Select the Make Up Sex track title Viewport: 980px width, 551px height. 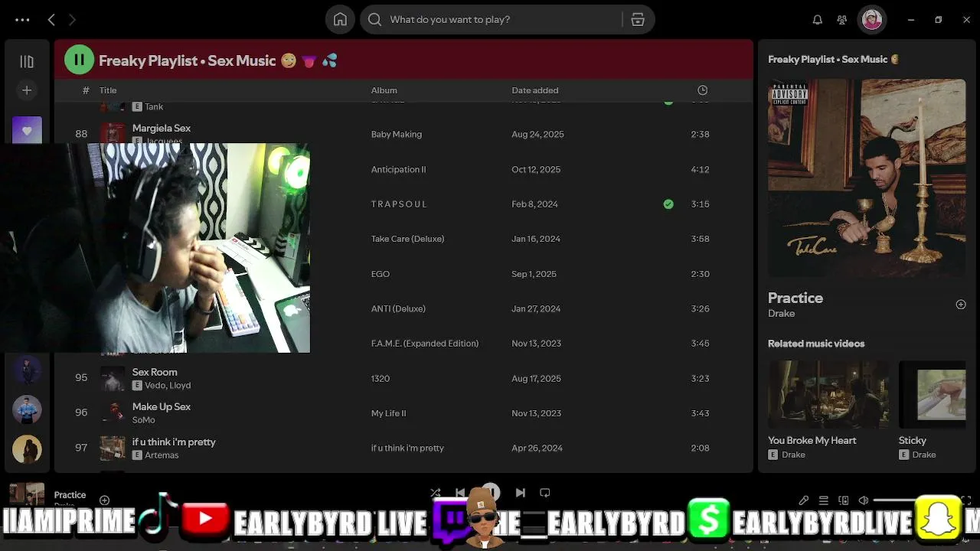click(162, 406)
